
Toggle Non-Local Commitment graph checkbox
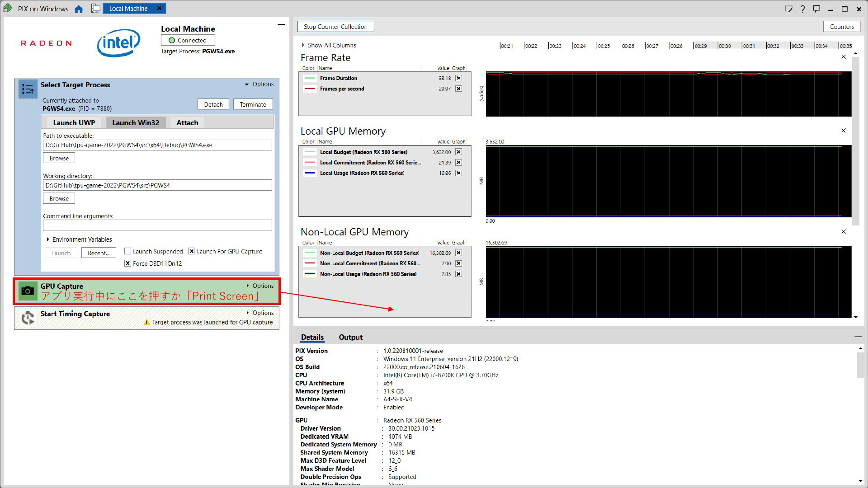458,263
